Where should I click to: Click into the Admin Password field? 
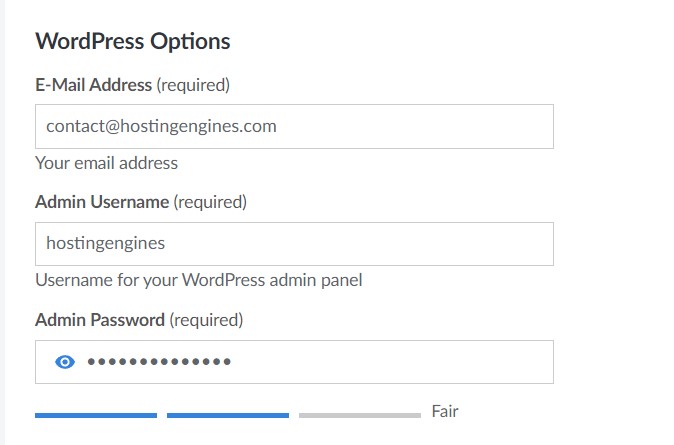point(294,362)
